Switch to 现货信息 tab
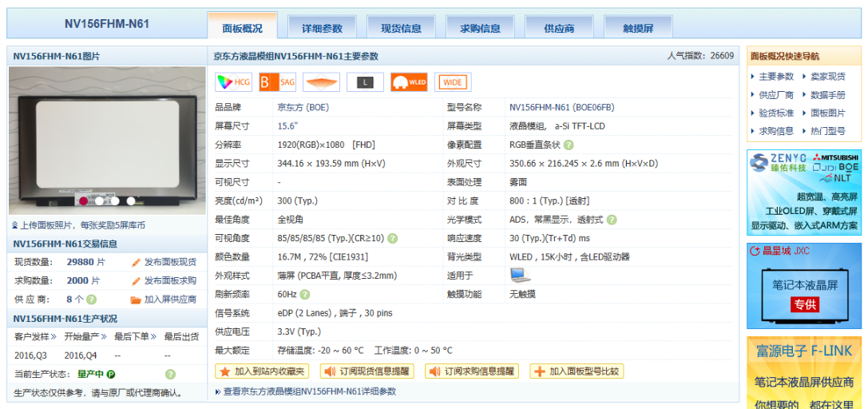 402,28
